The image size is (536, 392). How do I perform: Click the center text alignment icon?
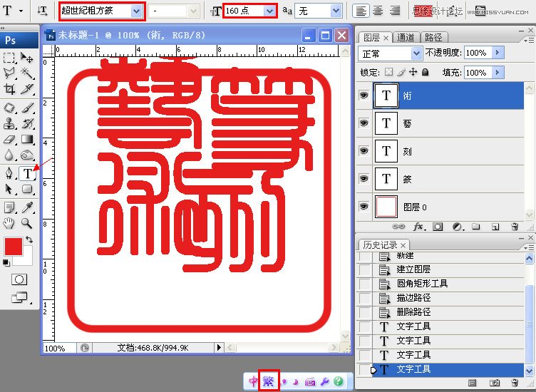378,11
